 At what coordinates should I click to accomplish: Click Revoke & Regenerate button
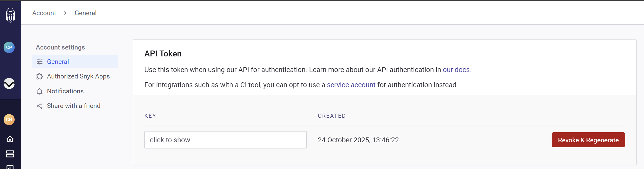(x=588, y=140)
